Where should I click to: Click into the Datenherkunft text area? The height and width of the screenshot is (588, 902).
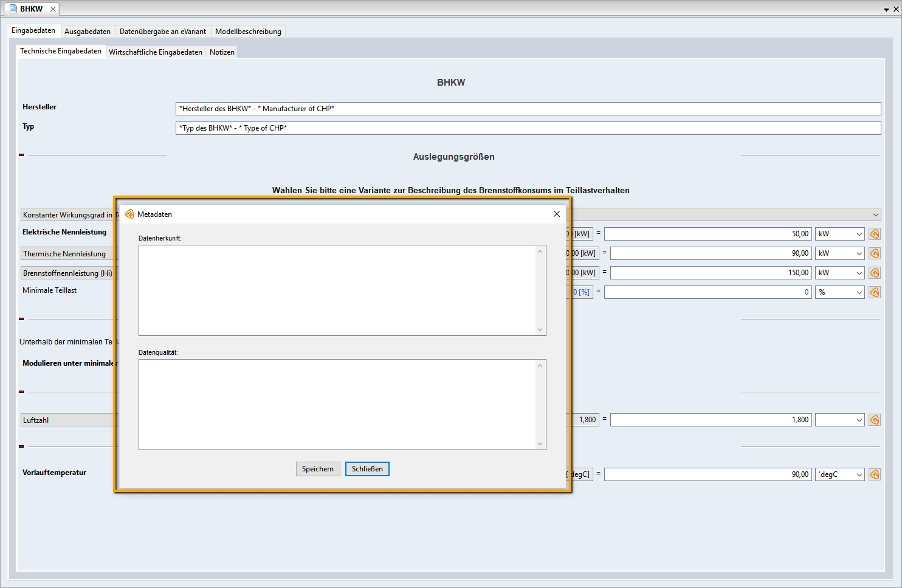(337, 290)
